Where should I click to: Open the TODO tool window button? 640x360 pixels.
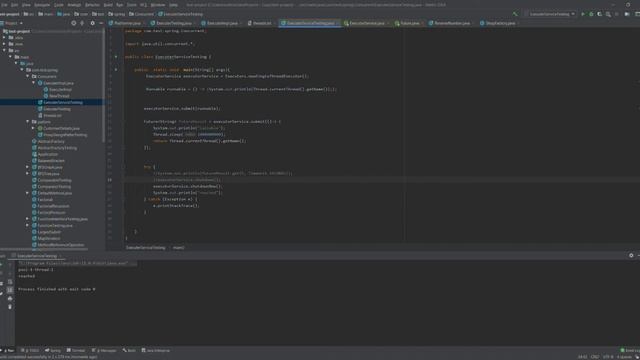[30, 350]
